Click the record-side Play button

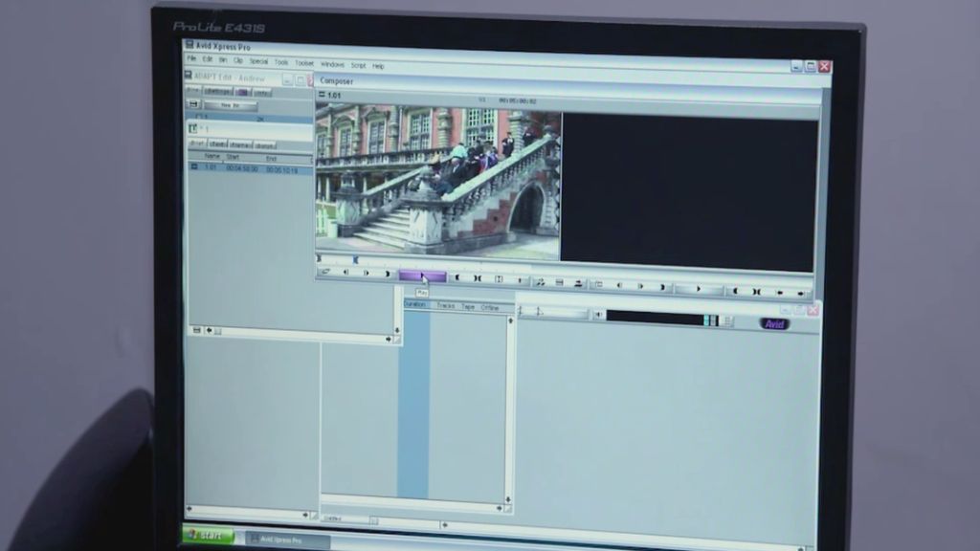point(699,289)
